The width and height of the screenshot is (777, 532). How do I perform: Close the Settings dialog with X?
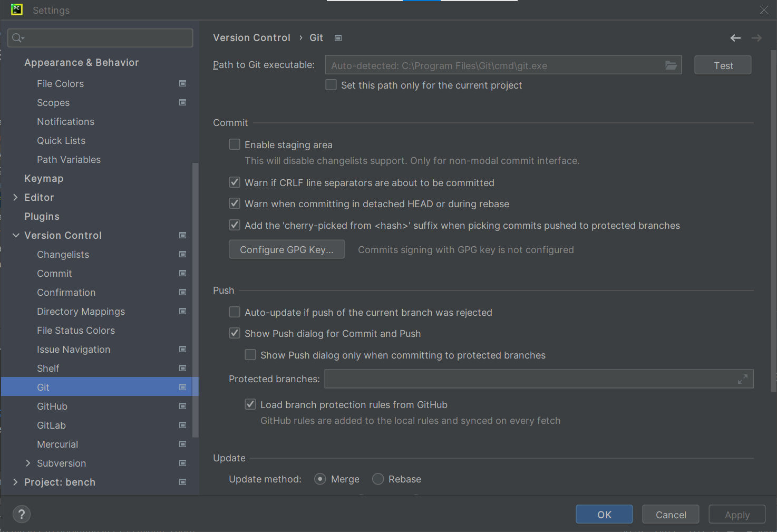point(764,9)
